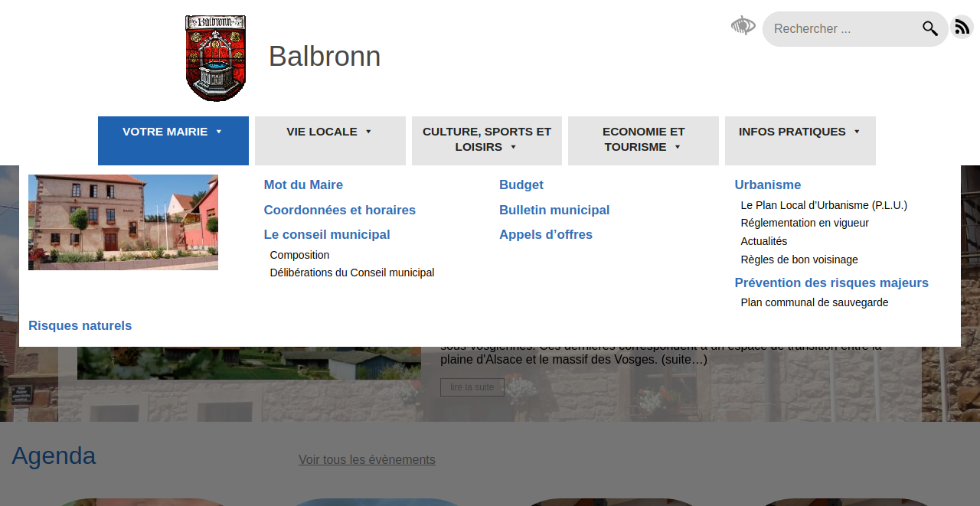Open the Urbanisme section
Image resolution: width=980 pixels, height=506 pixels.
pos(768,184)
